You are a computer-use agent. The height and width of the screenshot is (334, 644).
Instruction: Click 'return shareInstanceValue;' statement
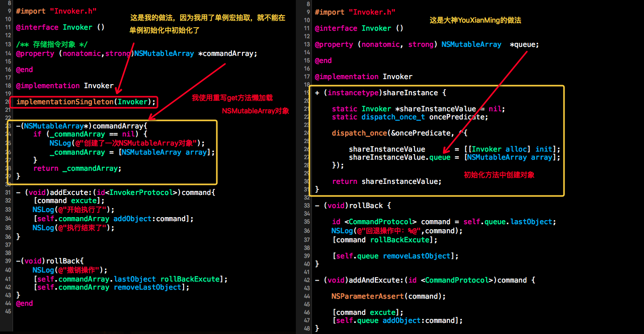386,181
